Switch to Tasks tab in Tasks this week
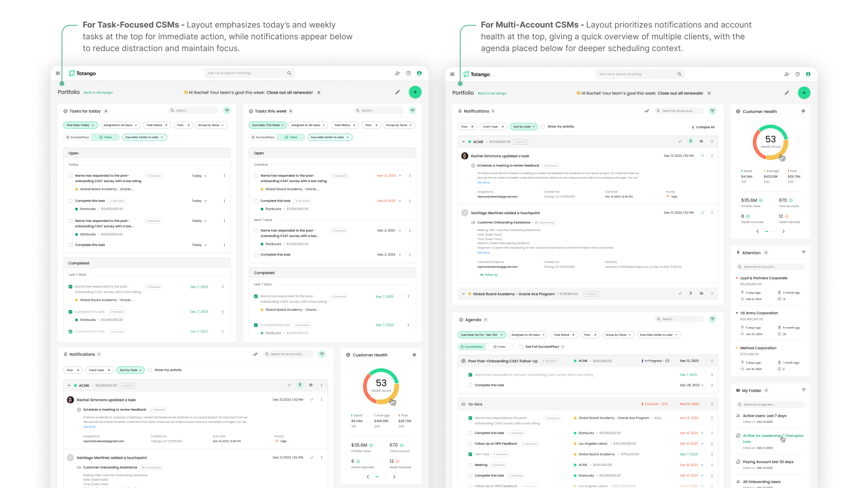Viewport: 868px width, 488px height. pos(291,137)
